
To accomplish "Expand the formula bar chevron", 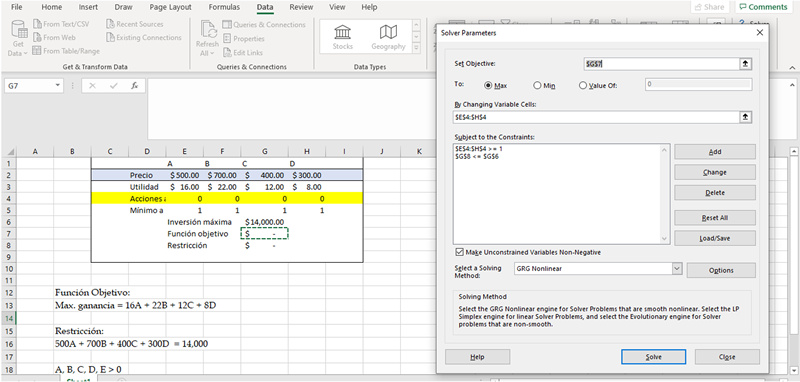I will pos(792,85).
